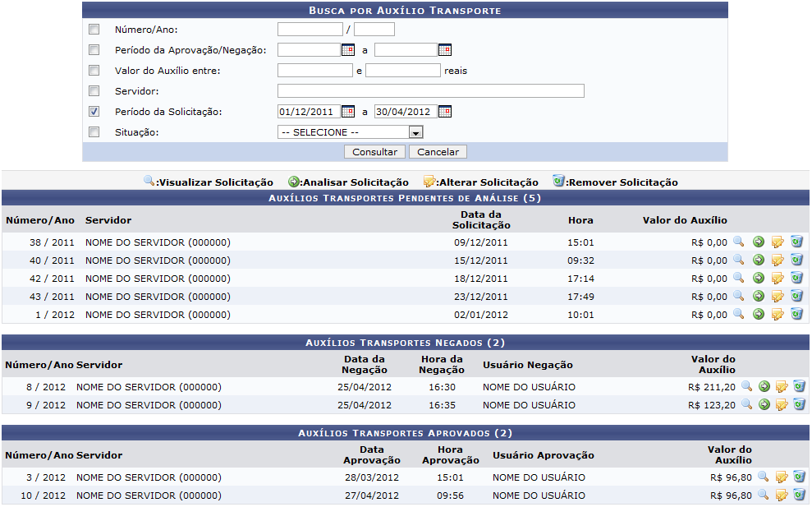Remove solicitation 38 / 2011 trash icon

pyautogui.click(x=797, y=242)
